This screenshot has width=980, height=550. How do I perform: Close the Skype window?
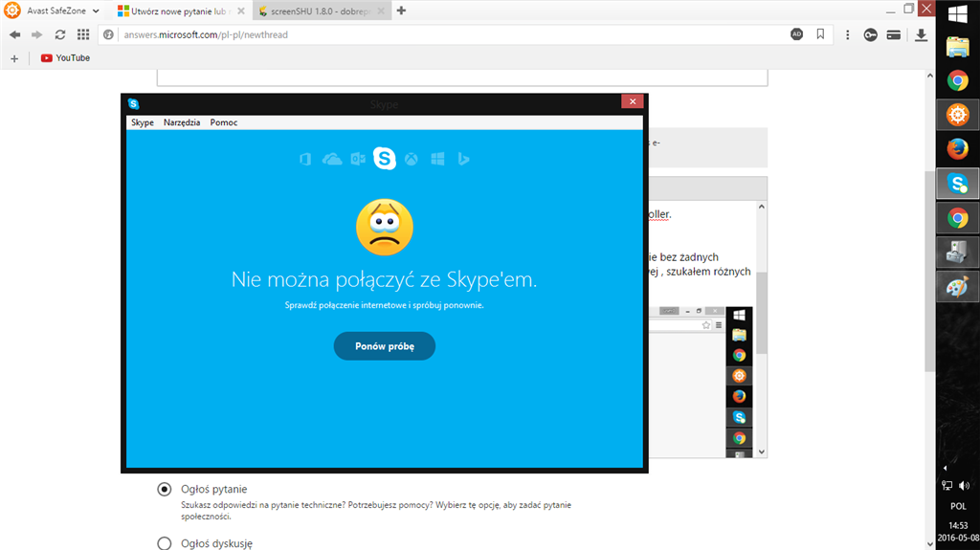click(633, 101)
